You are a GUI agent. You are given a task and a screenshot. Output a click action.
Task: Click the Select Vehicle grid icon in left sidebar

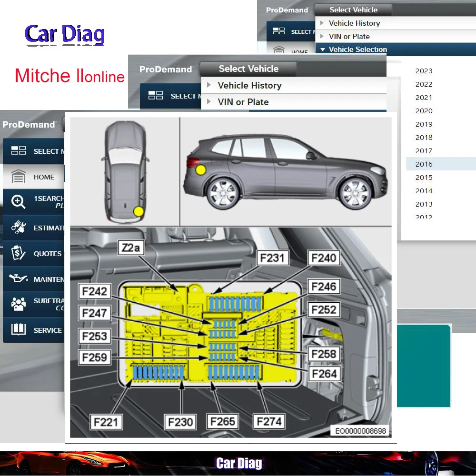(19, 150)
